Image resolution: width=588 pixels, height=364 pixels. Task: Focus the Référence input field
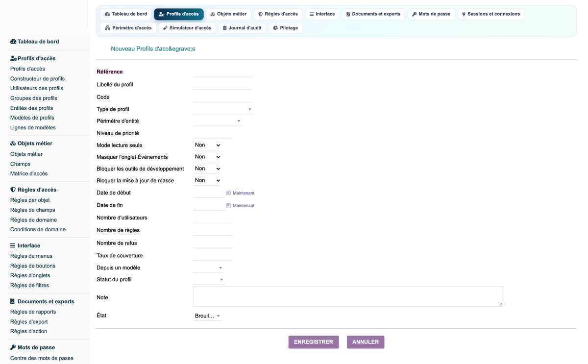(x=222, y=72)
